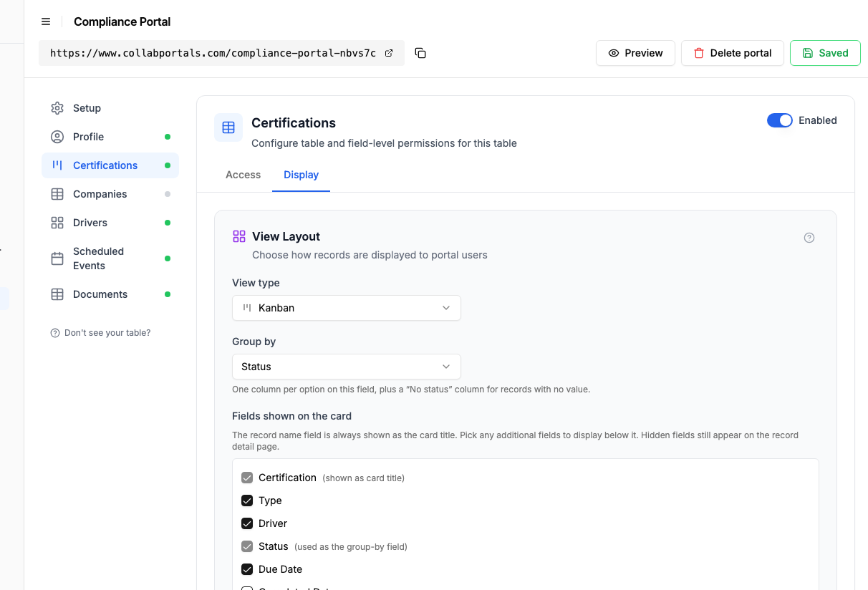Click the View type dropdown chevron

click(446, 308)
